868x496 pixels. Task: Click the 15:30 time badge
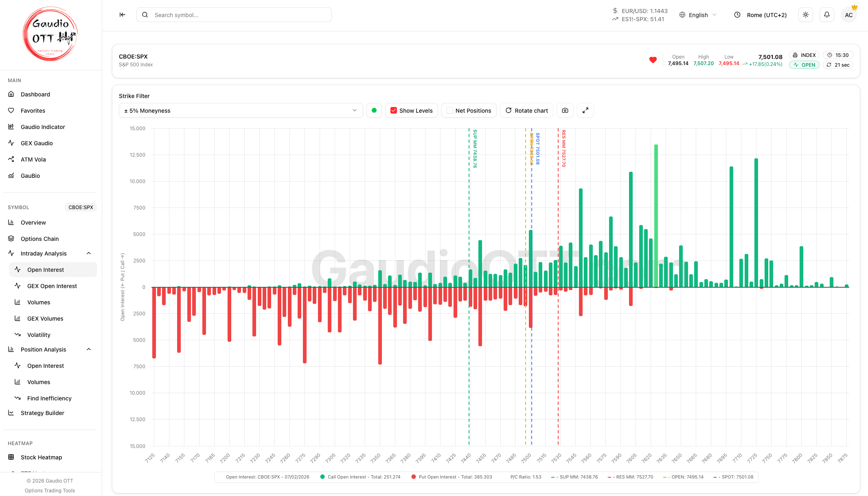[x=838, y=55]
